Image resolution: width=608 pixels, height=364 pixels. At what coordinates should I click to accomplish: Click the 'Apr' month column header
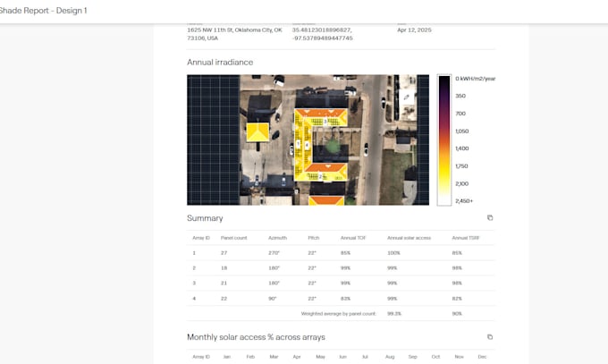[x=297, y=357]
